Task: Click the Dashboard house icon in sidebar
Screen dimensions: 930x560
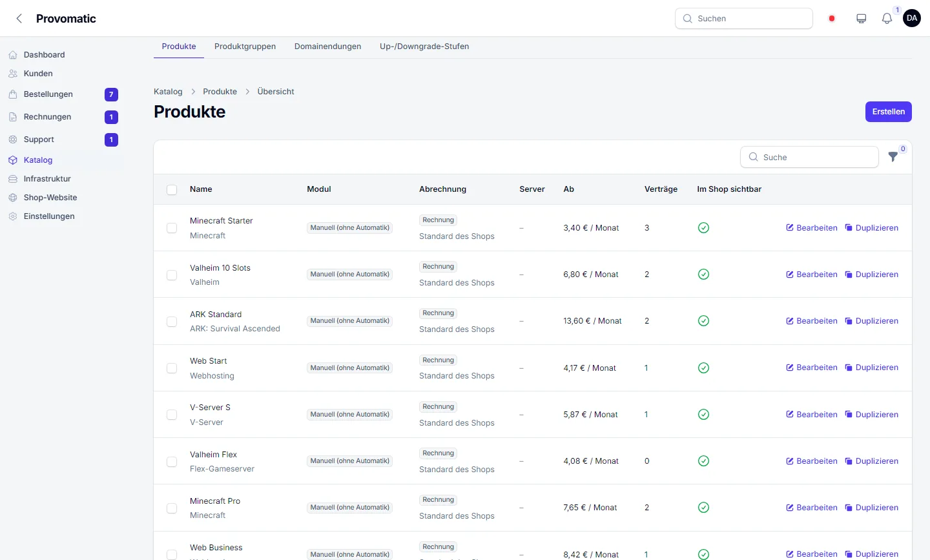Action: click(13, 55)
